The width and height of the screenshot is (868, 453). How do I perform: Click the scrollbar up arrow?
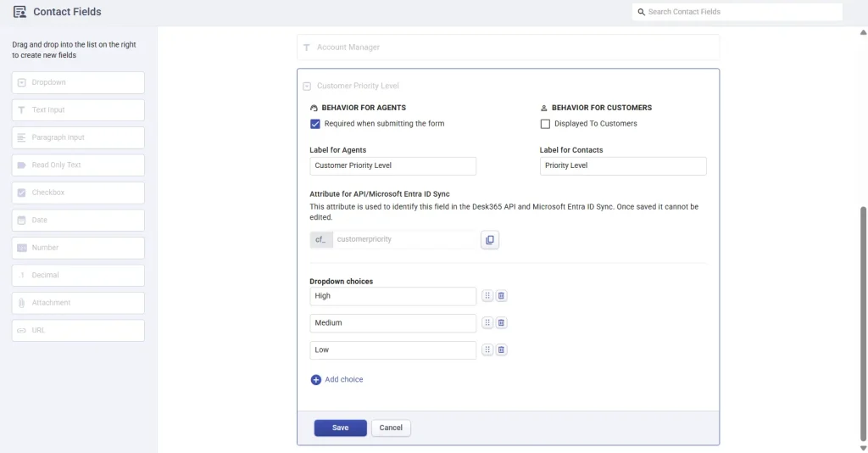863,33
